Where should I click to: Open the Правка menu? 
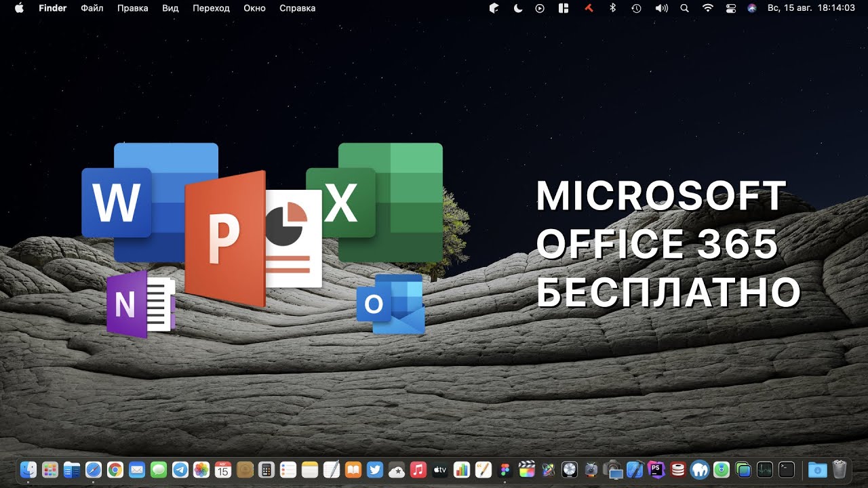pyautogui.click(x=133, y=8)
